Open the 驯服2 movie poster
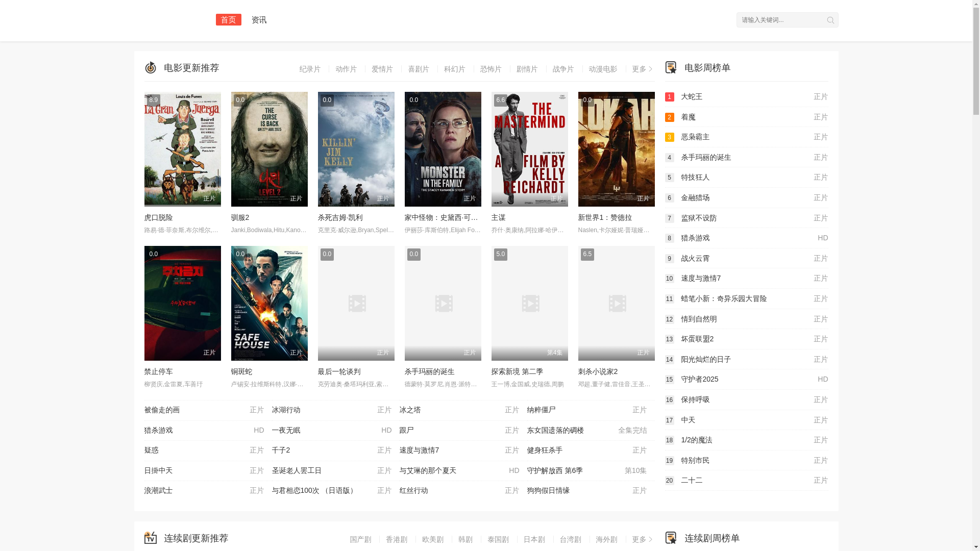This screenshot has height=551, width=980. 269,149
